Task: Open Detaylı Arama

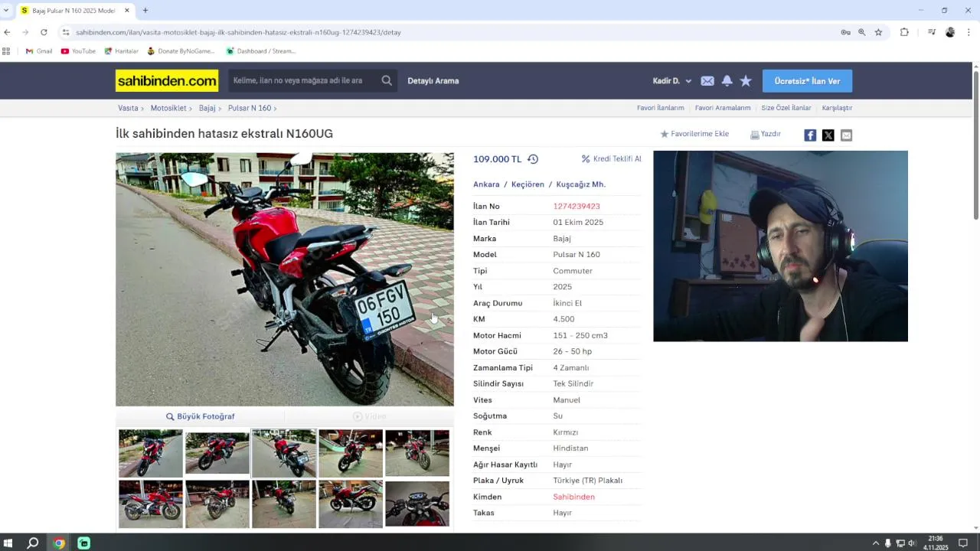Action: [x=433, y=80]
